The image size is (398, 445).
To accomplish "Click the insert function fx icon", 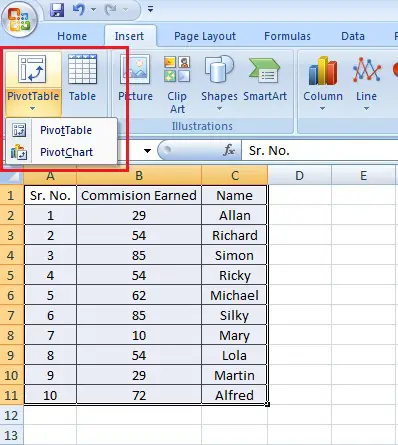I will coord(229,150).
